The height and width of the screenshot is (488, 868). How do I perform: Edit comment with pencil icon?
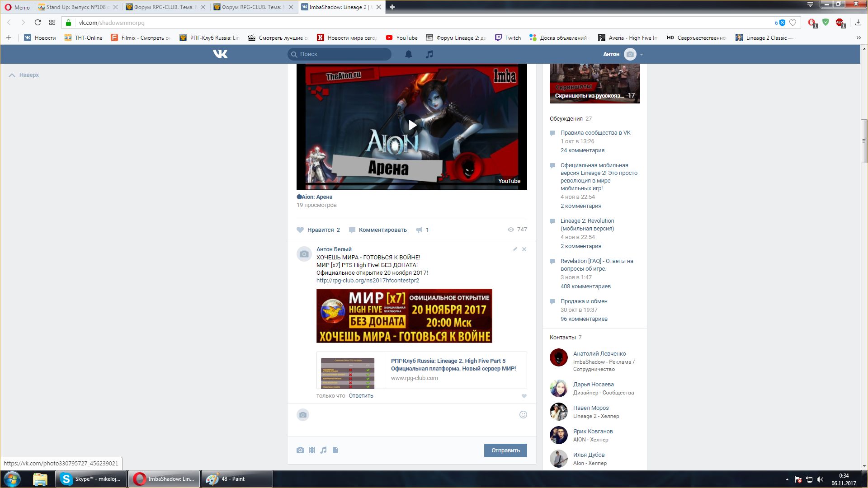click(515, 249)
